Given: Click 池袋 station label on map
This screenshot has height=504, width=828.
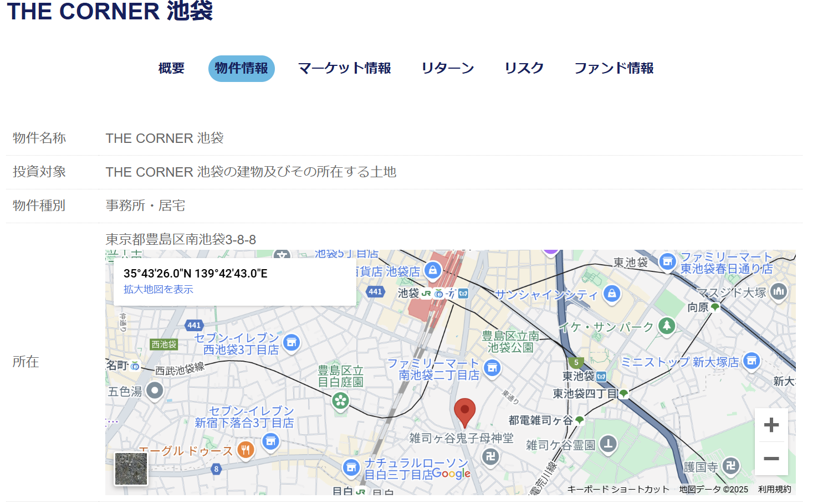Looking at the screenshot, I should coord(408,293).
